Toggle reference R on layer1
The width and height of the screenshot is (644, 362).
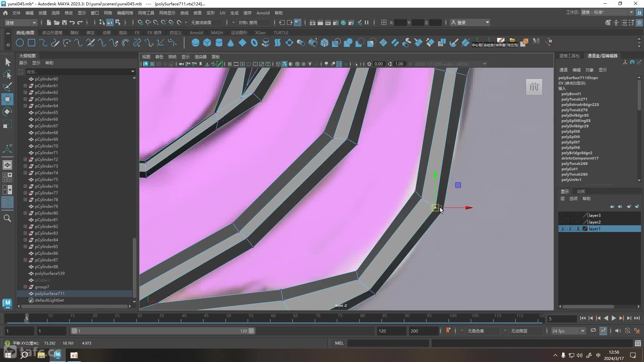tap(578, 229)
